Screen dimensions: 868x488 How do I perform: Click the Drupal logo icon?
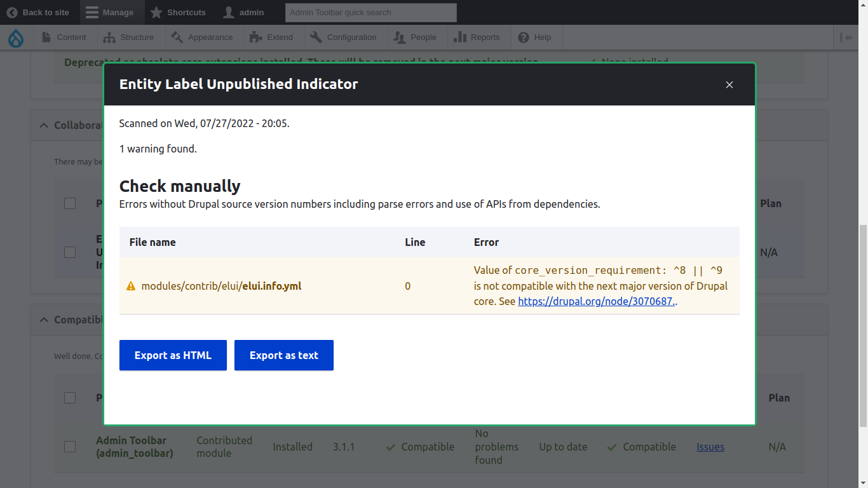(x=16, y=37)
